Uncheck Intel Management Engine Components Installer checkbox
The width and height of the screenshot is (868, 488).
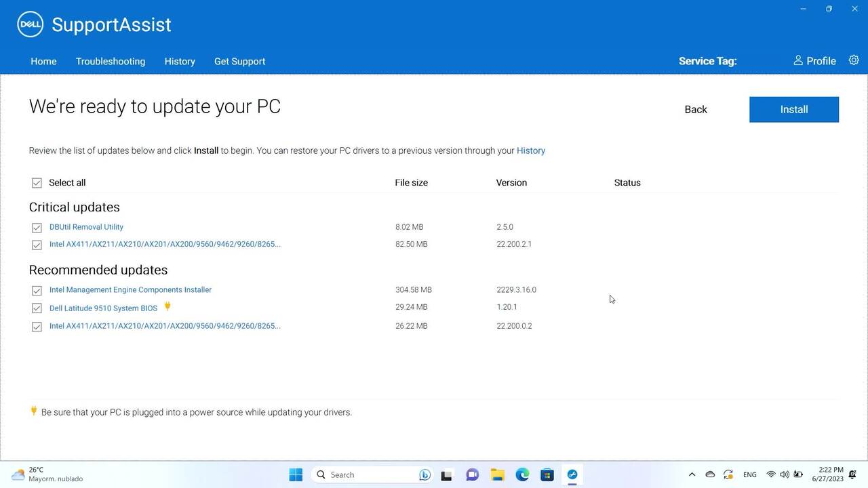coord(37,290)
